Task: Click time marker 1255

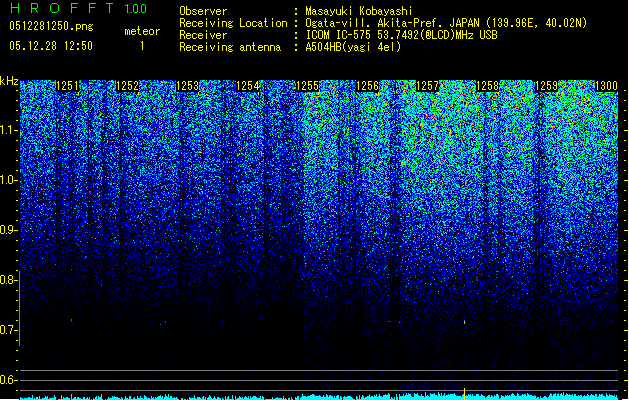Action: (307, 86)
